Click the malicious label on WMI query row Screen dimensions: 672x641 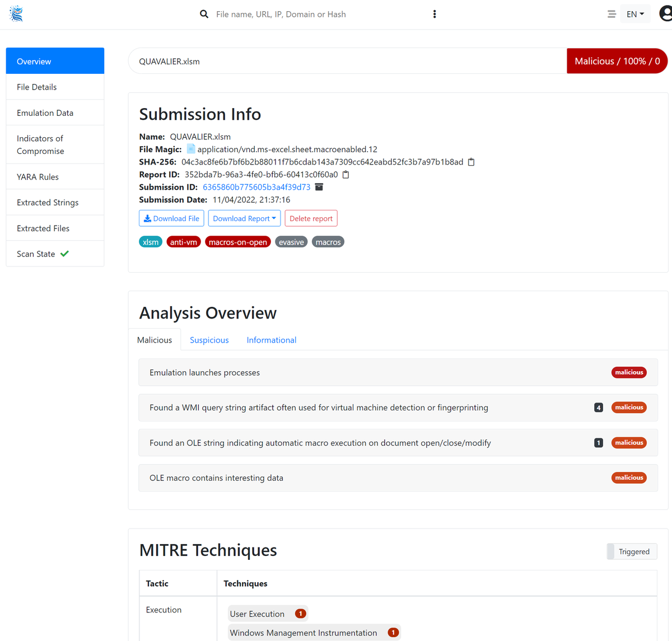[x=629, y=408]
